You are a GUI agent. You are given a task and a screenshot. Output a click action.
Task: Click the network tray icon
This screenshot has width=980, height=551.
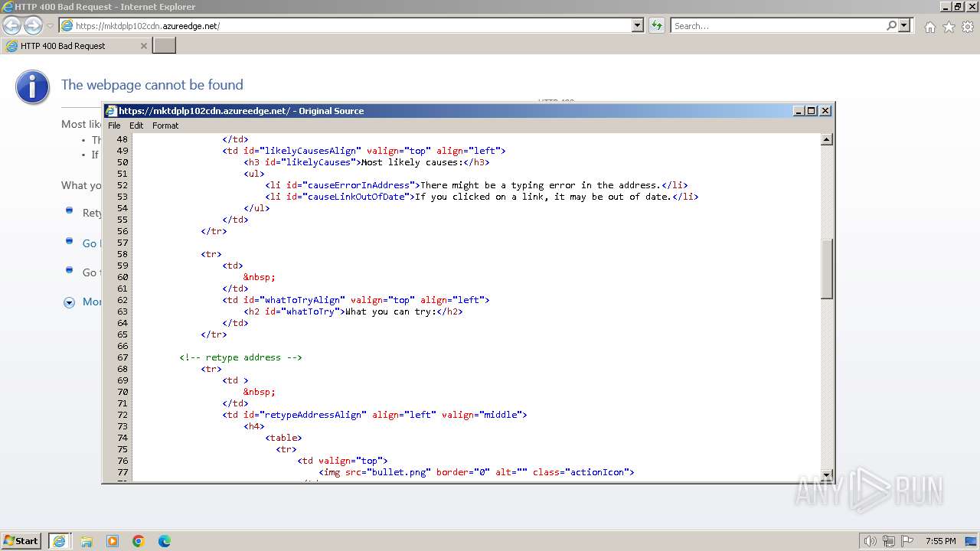click(x=888, y=541)
